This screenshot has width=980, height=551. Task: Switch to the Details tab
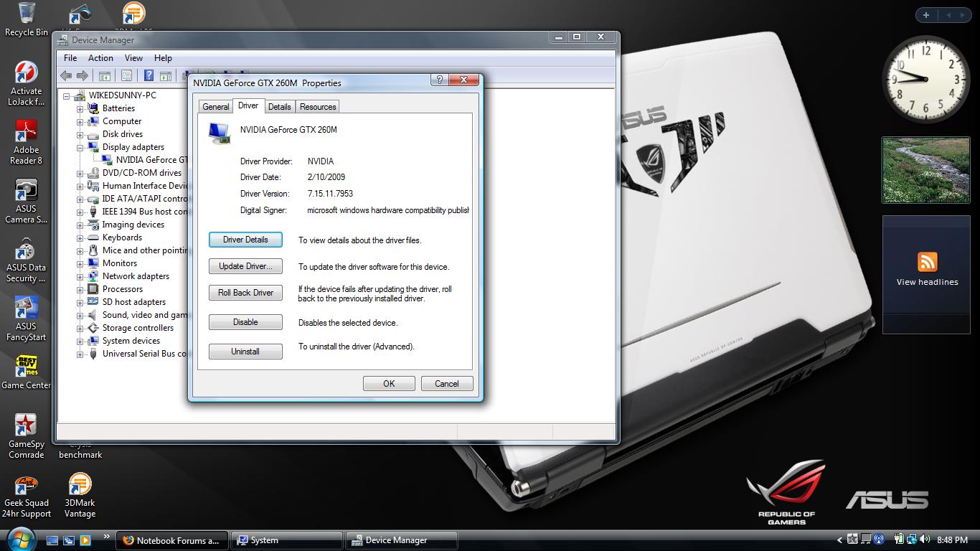(279, 106)
